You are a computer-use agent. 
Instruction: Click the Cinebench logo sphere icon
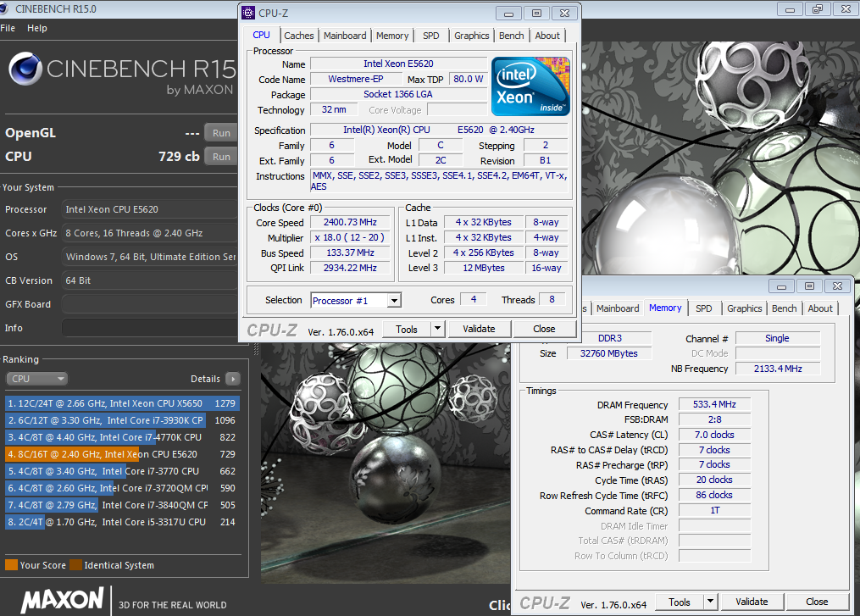(x=25, y=69)
